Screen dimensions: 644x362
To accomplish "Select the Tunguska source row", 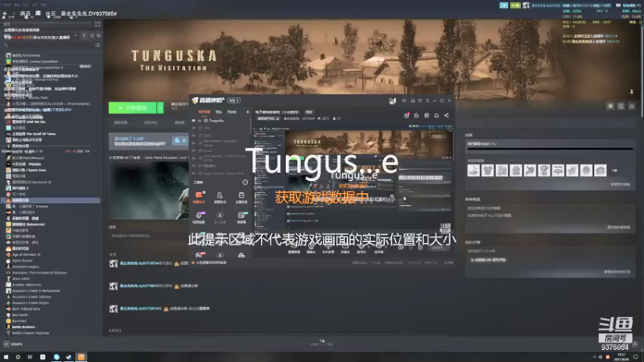I will (220, 121).
